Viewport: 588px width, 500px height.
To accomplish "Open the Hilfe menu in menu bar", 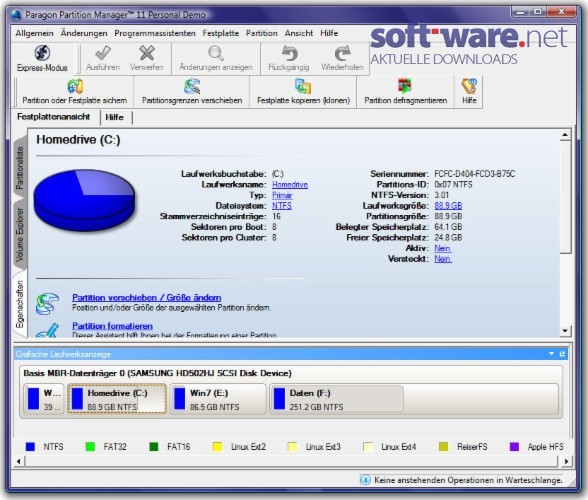I will click(x=329, y=33).
